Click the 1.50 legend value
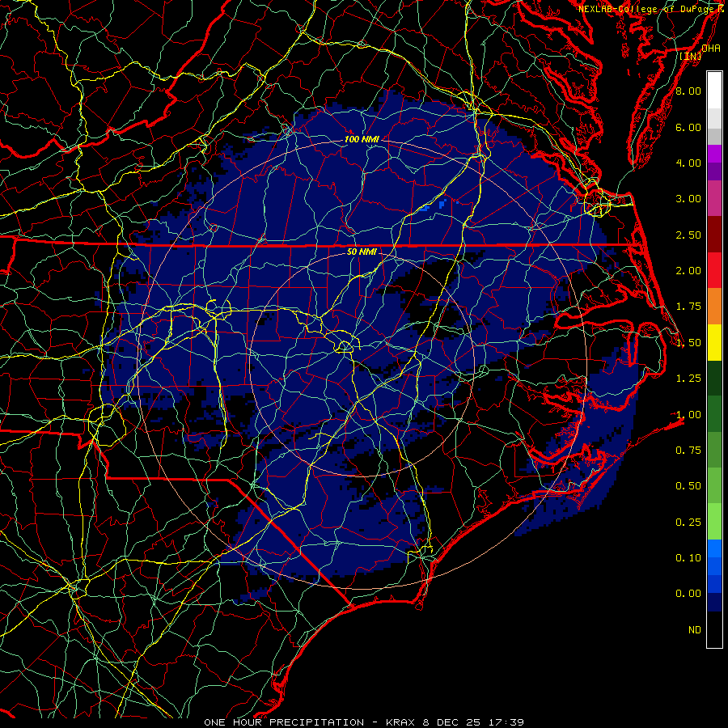The image size is (728, 728). (688, 343)
